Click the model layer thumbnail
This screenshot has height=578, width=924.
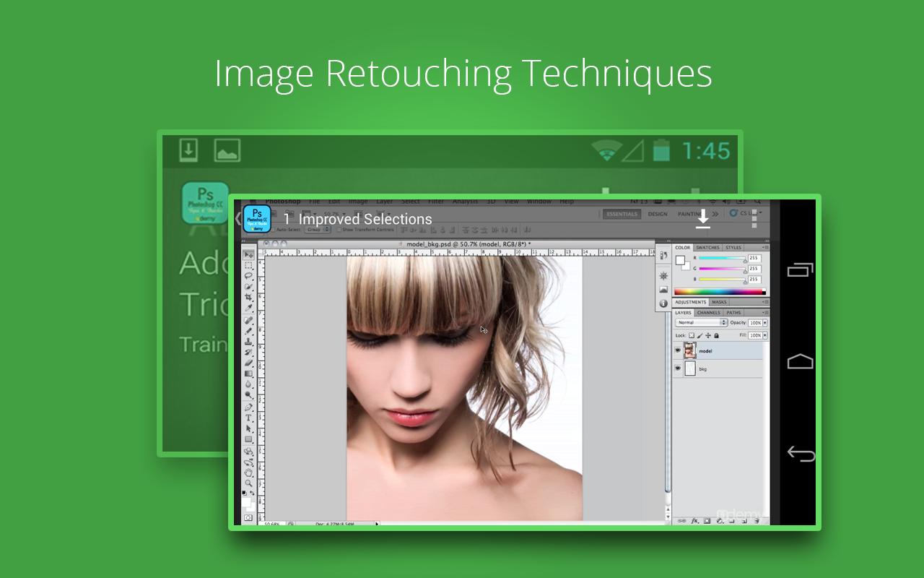(x=690, y=350)
